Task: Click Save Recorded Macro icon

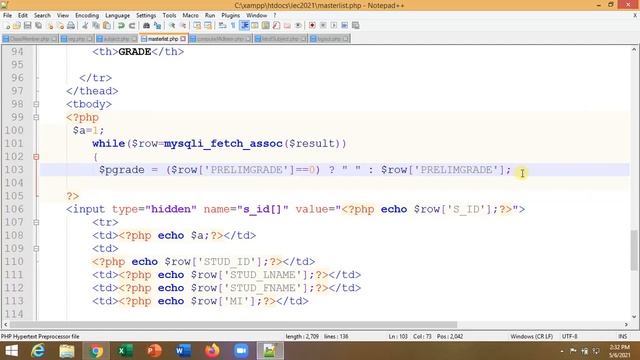Action: [356, 25]
